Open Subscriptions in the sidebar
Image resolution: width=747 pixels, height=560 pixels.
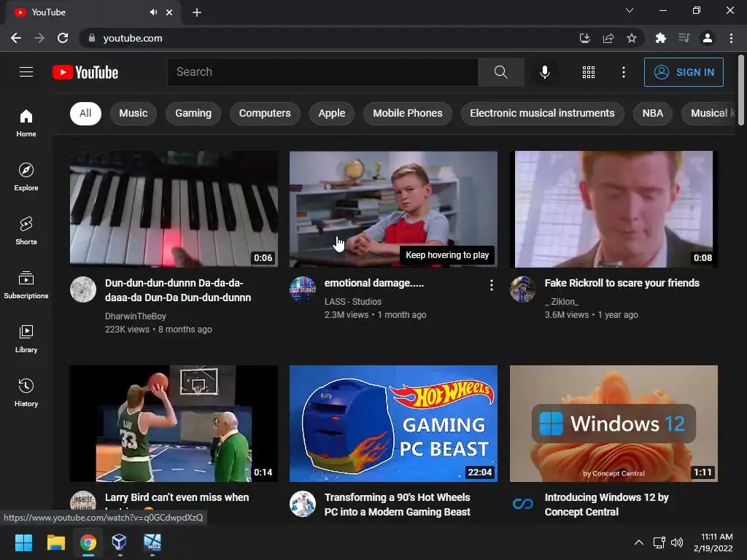click(26, 285)
